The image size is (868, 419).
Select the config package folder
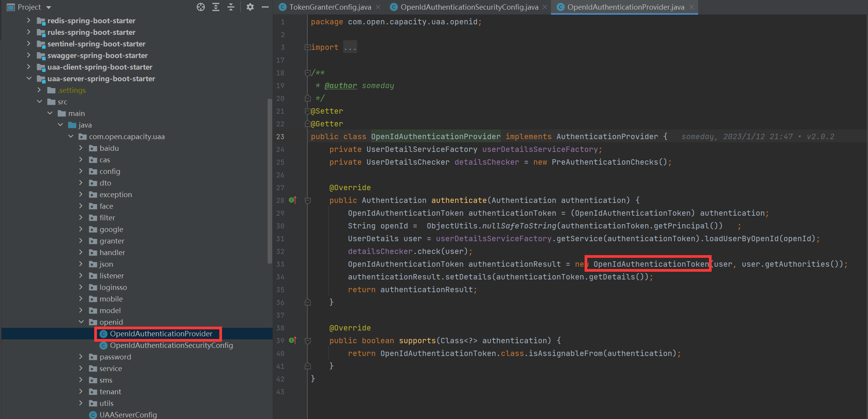point(110,171)
